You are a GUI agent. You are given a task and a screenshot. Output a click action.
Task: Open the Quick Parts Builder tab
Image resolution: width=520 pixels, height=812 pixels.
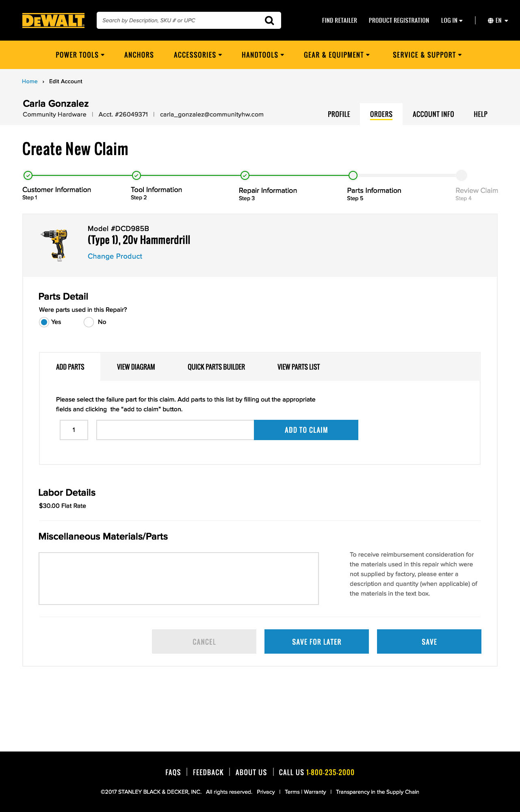216,367
